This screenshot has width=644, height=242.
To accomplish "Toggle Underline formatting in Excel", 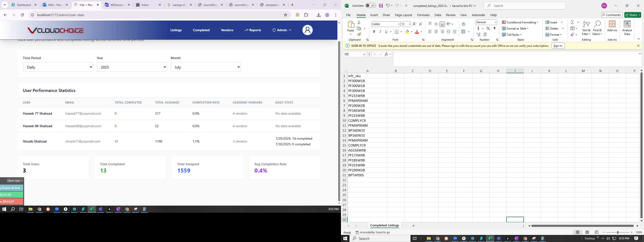I will click(x=386, y=32).
